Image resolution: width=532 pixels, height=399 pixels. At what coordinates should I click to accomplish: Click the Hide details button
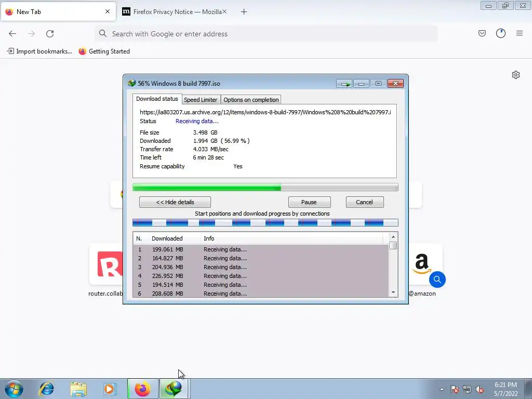[175, 202]
